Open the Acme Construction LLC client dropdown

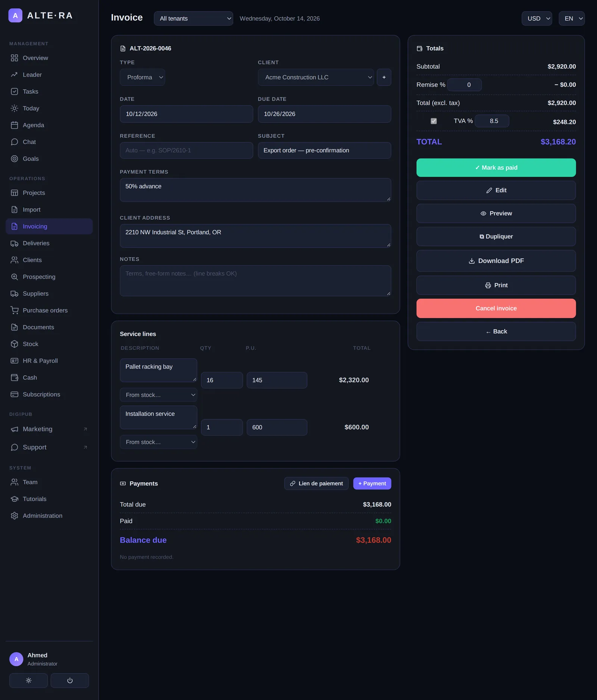316,77
